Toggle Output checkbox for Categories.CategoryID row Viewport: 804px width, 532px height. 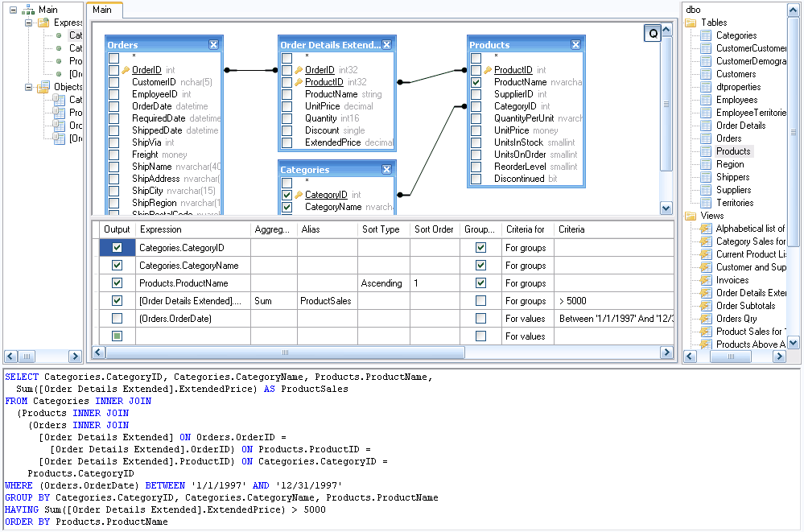(x=117, y=248)
